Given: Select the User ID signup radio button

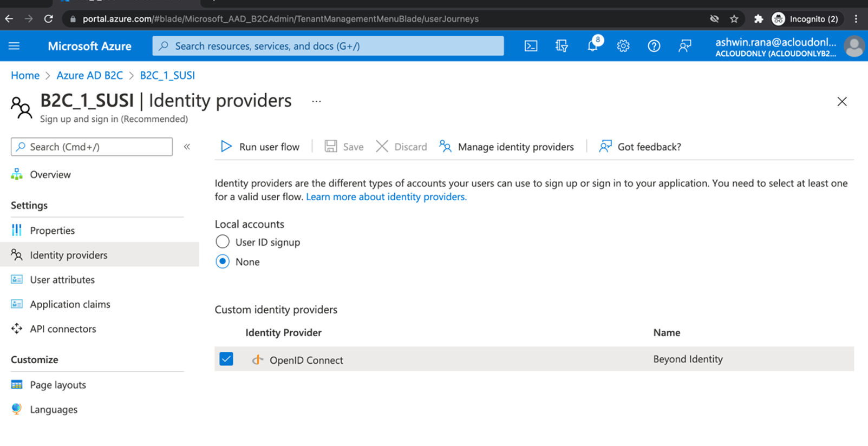Looking at the screenshot, I should click(223, 242).
